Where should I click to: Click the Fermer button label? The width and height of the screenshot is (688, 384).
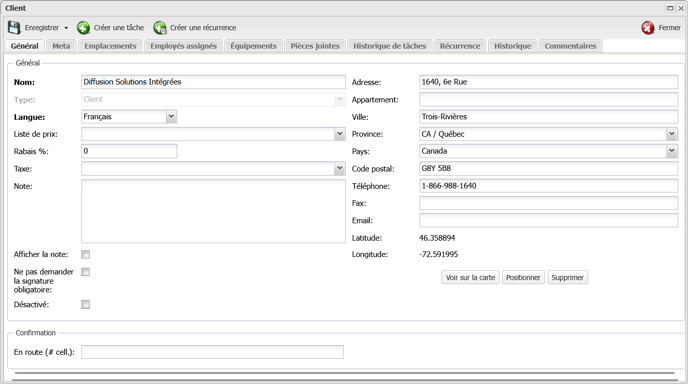click(669, 28)
